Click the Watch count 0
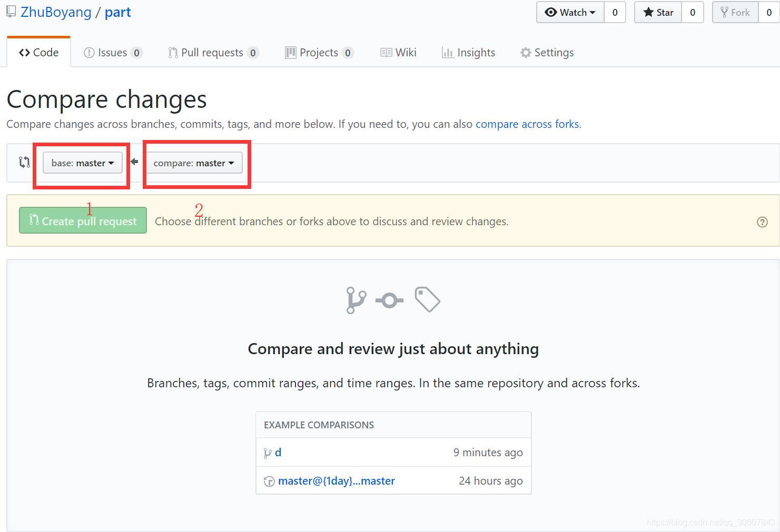The image size is (780, 532). [x=615, y=12]
